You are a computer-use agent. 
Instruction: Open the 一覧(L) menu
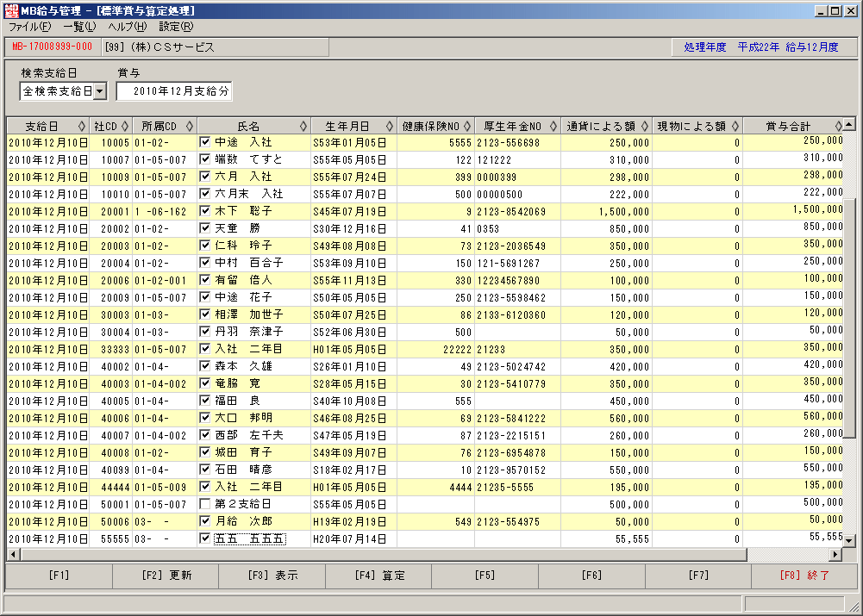[80, 27]
